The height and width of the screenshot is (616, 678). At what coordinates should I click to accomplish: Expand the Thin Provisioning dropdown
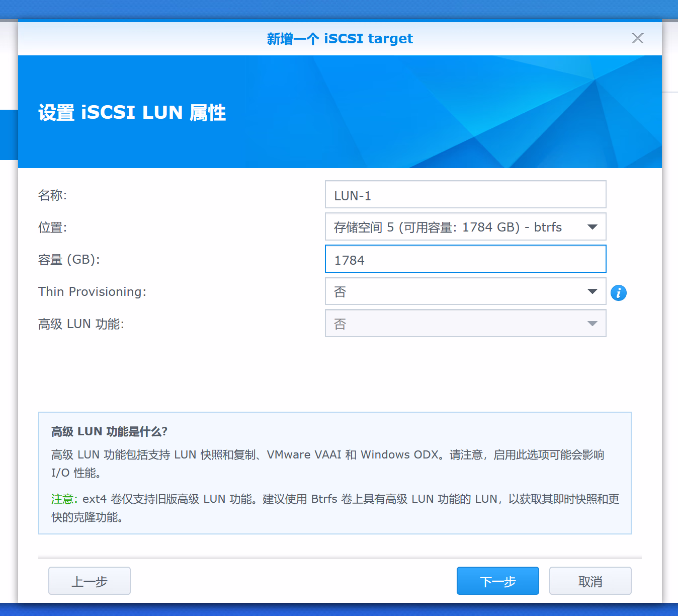point(465,291)
